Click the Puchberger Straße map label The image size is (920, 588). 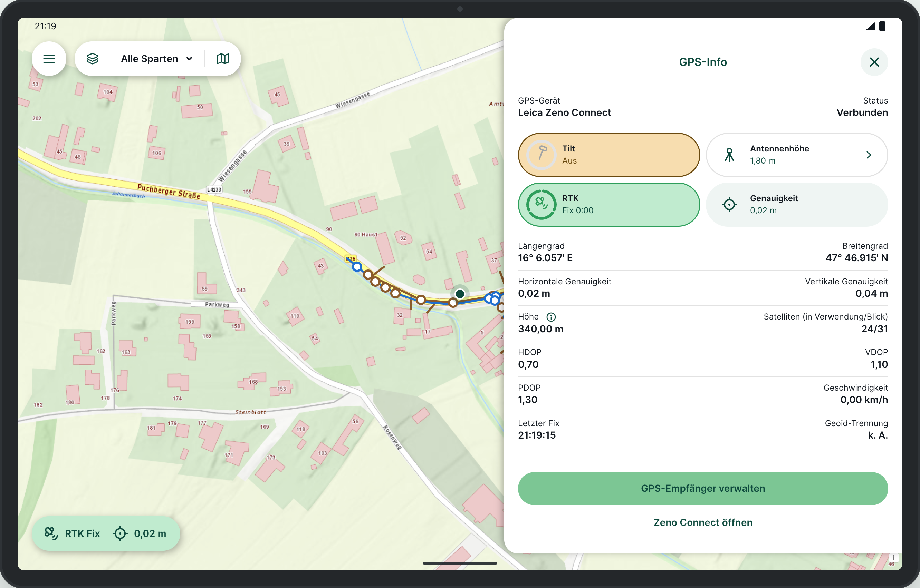click(x=169, y=191)
